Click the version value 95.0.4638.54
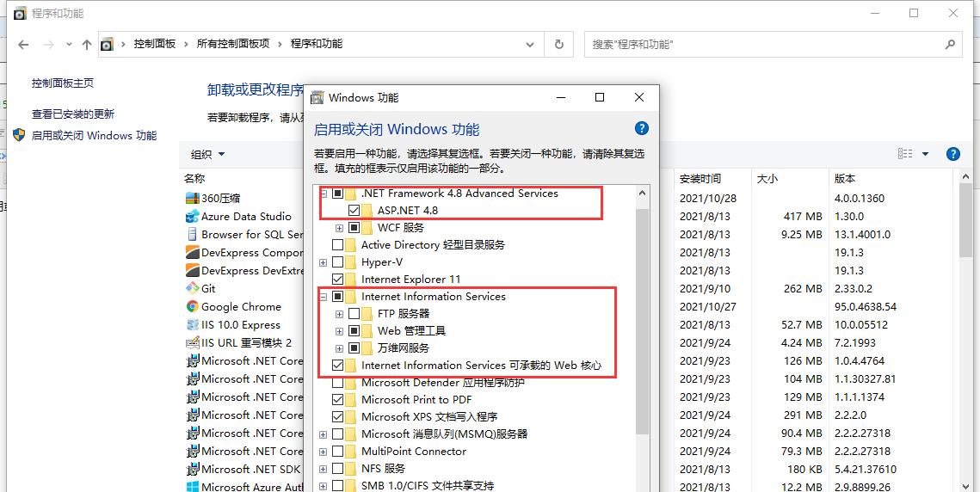This screenshot has width=980, height=492. 866,306
